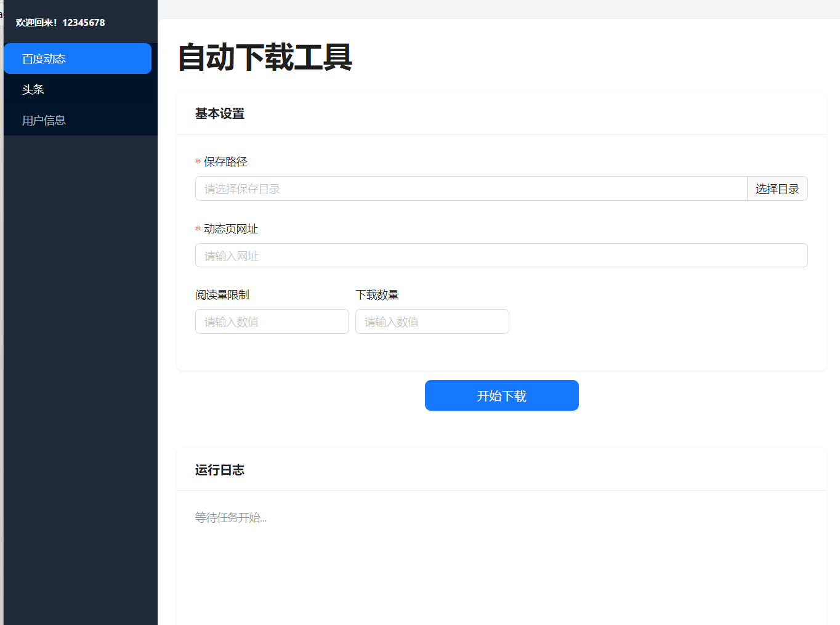Click inside the empty log output area
Screen dimensions: 840x625
coord(501,560)
